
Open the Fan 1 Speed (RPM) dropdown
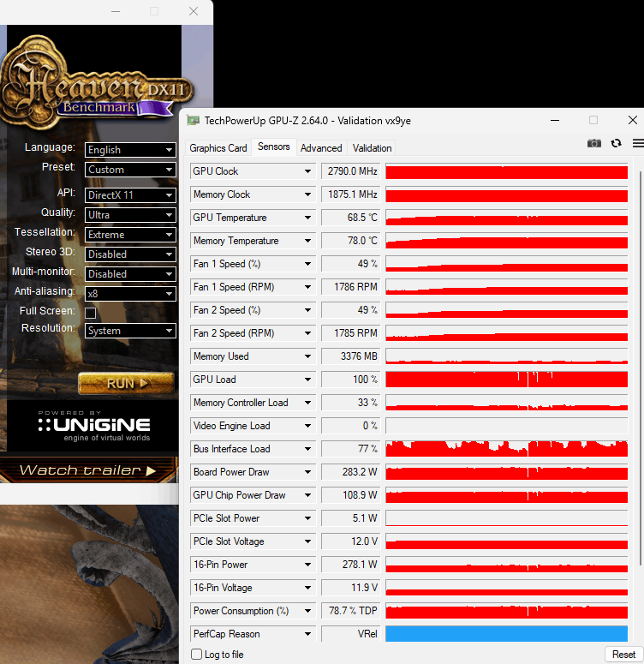307,287
